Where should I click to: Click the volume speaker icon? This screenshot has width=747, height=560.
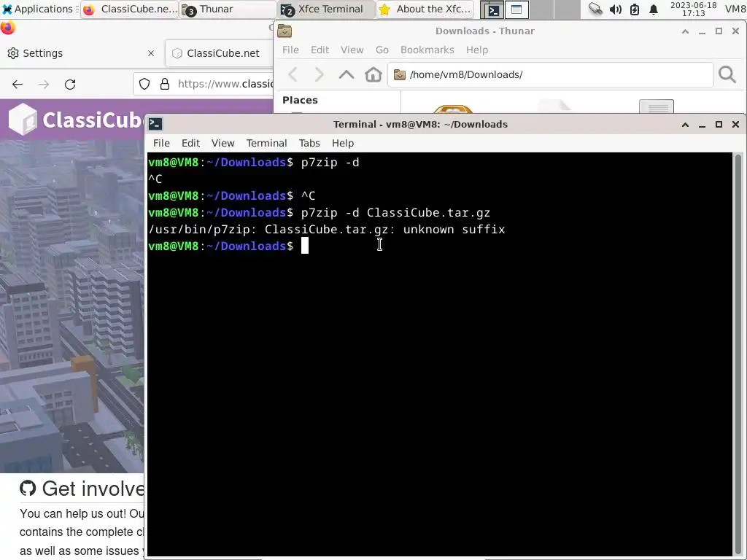tap(616, 9)
